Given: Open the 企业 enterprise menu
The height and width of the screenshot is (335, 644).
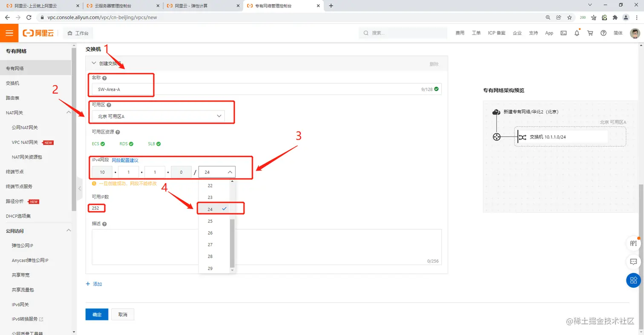Looking at the screenshot, I should (517, 33).
